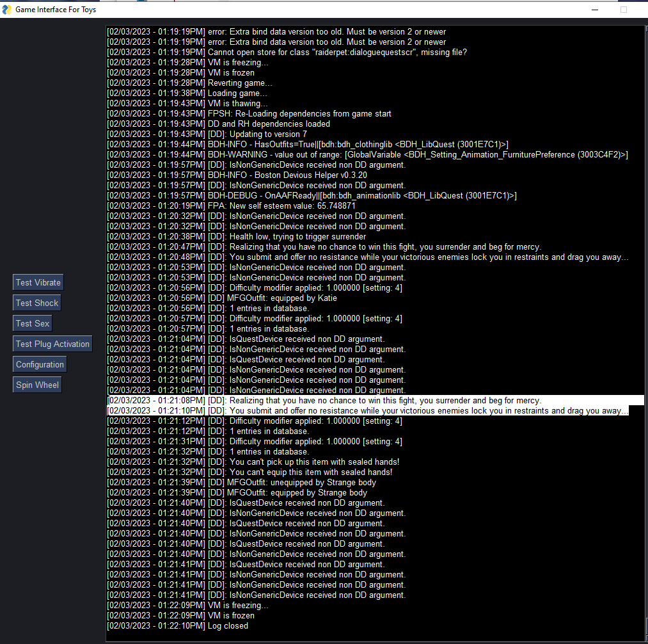The height and width of the screenshot is (644, 648).
Task: Click 'BDH-INFO - HasOutfits=True' log line
Action: click(x=308, y=144)
